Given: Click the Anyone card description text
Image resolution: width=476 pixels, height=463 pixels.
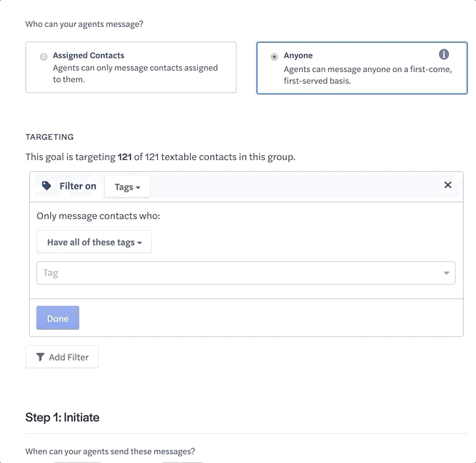Looking at the screenshot, I should pyautogui.click(x=368, y=75).
